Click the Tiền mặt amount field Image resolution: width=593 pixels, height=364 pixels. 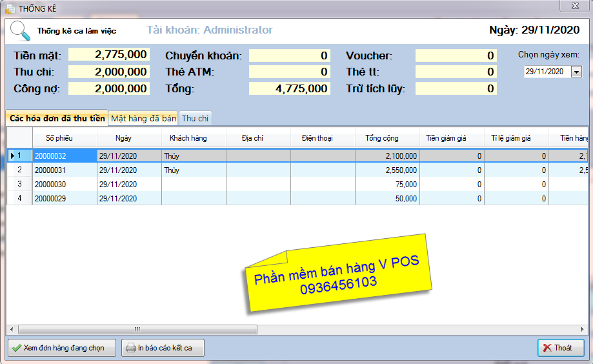108,55
